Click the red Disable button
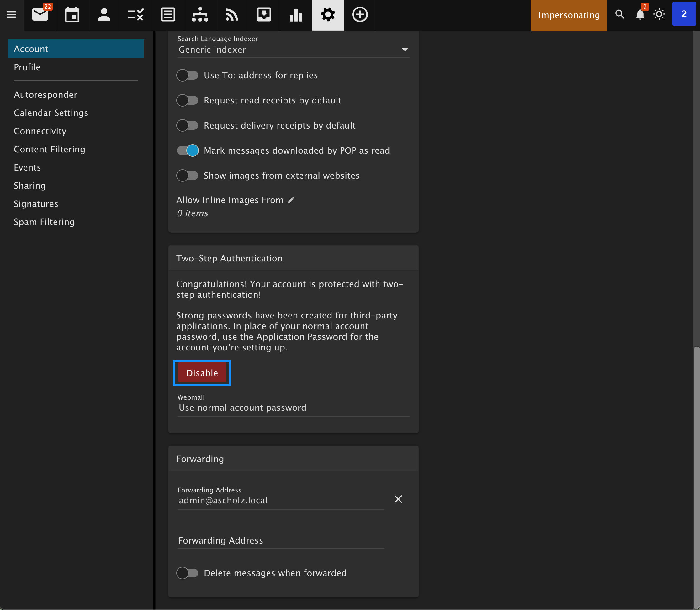The width and height of the screenshot is (700, 610). pos(202,373)
